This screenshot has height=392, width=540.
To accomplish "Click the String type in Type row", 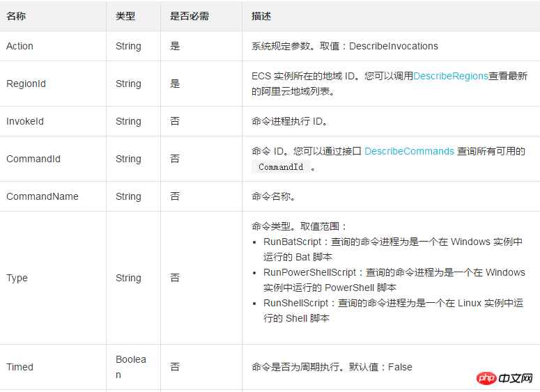I will (x=128, y=278).
